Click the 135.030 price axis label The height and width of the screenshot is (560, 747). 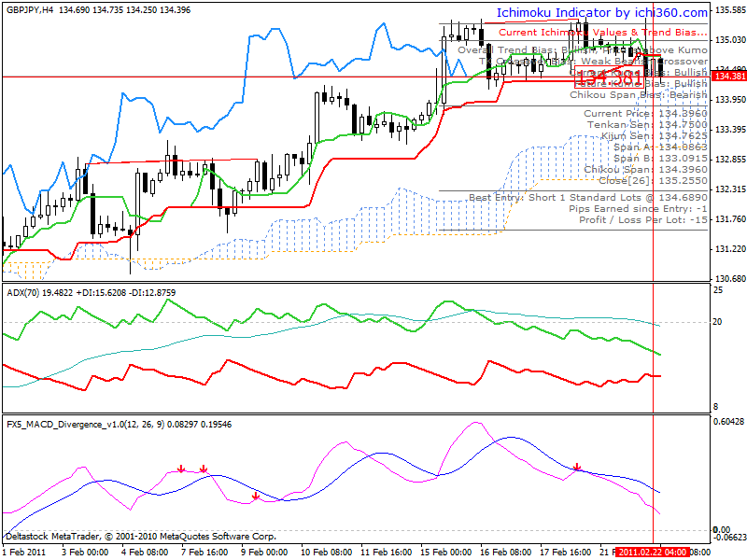pos(730,40)
